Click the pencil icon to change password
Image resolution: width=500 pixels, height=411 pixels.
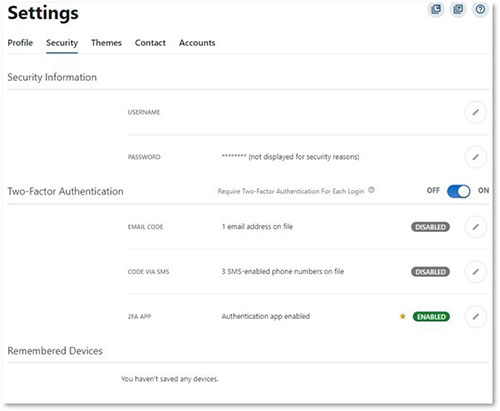[x=476, y=157]
